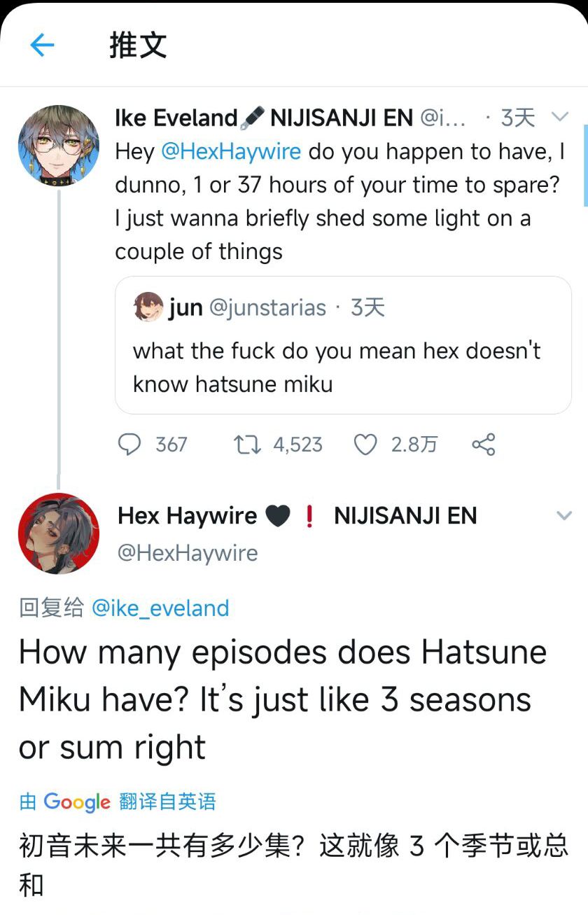Open the @ike_eveland reply link
Image resolution: width=588 pixels, height=915 pixels.
160,608
